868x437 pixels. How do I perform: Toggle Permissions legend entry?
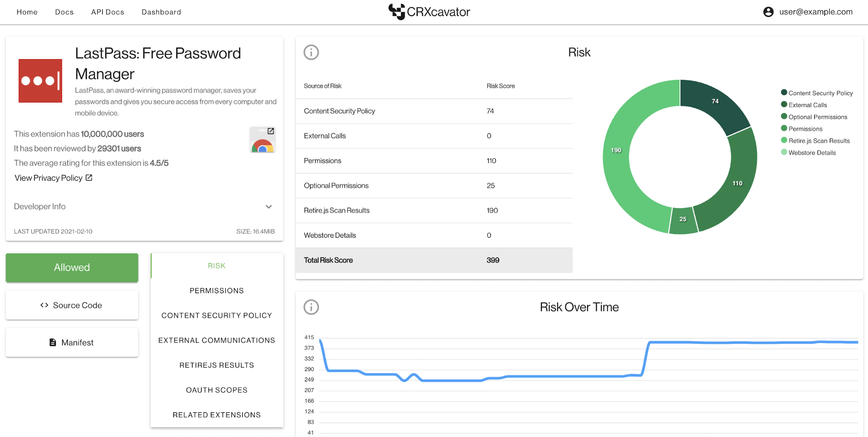pyautogui.click(x=802, y=129)
